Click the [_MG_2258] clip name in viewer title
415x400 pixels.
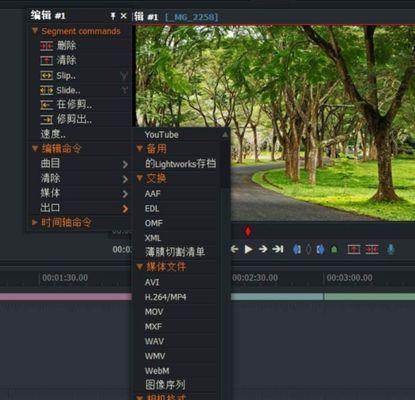tap(192, 17)
